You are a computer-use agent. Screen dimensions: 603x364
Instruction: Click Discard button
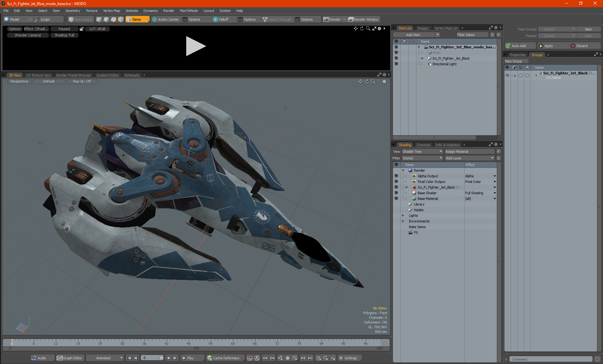tap(585, 46)
